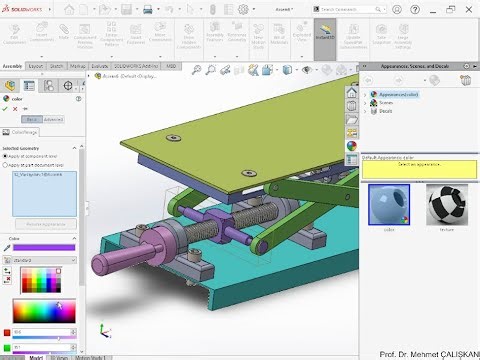This screenshot has height=360, width=480.
Task: Click the rainbow color spectrum field
Action: pos(44,311)
